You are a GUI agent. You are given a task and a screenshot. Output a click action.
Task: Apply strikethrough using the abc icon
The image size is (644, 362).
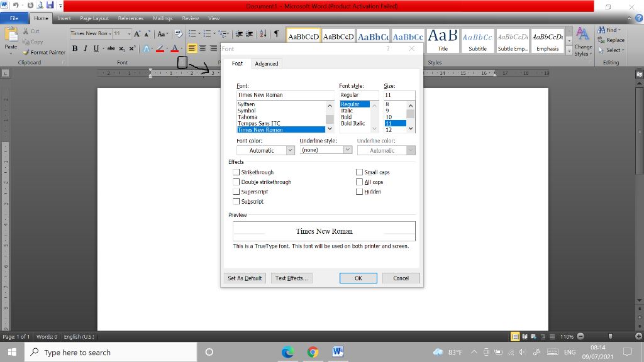click(111, 48)
